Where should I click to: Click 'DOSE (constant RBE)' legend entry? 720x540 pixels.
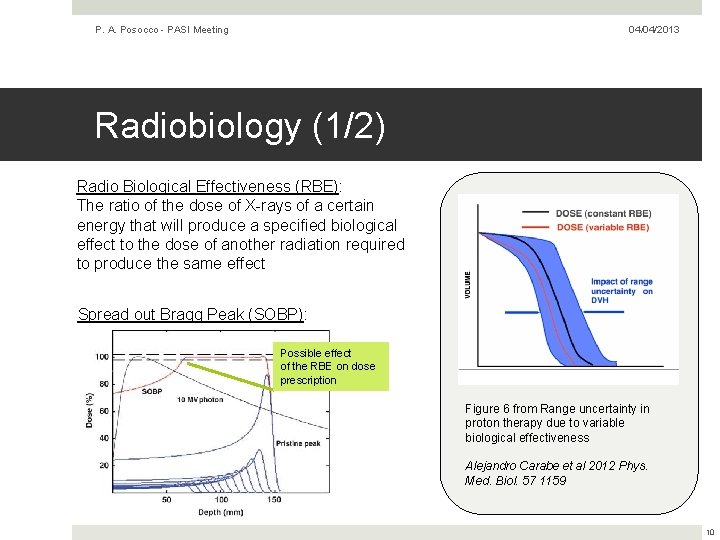pos(603,214)
